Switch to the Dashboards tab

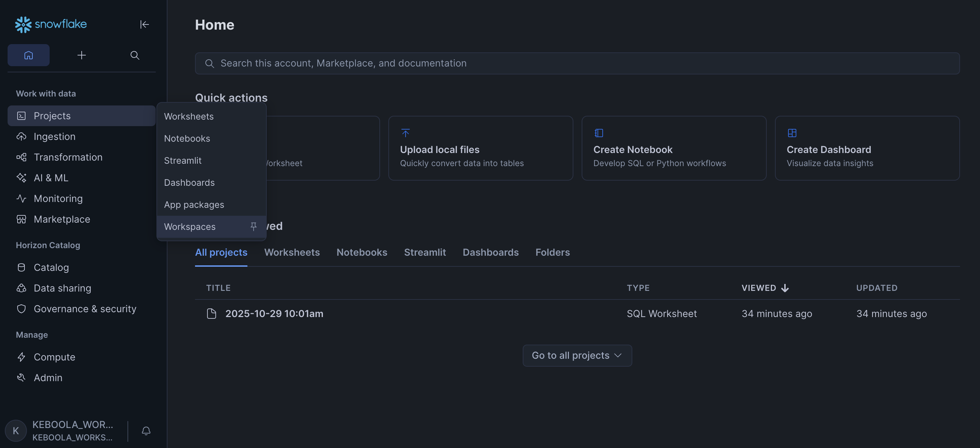click(490, 252)
